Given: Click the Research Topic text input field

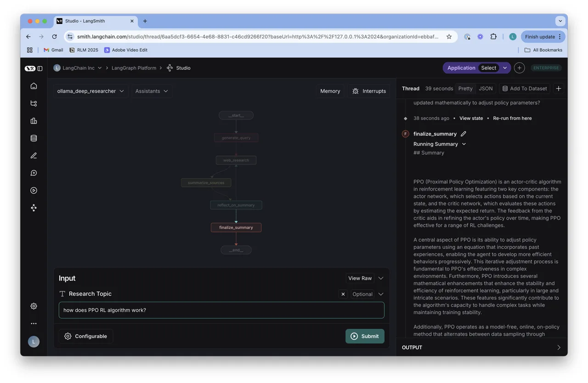Looking at the screenshot, I should (x=221, y=310).
